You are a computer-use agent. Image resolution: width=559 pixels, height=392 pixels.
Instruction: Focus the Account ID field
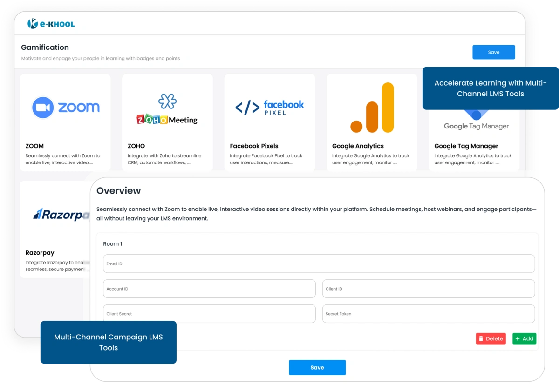point(209,289)
